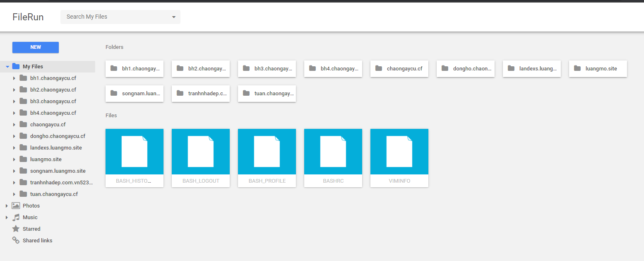Open the BASH_LOGOUT file thumbnail
The width and height of the screenshot is (644, 261).
point(201,152)
